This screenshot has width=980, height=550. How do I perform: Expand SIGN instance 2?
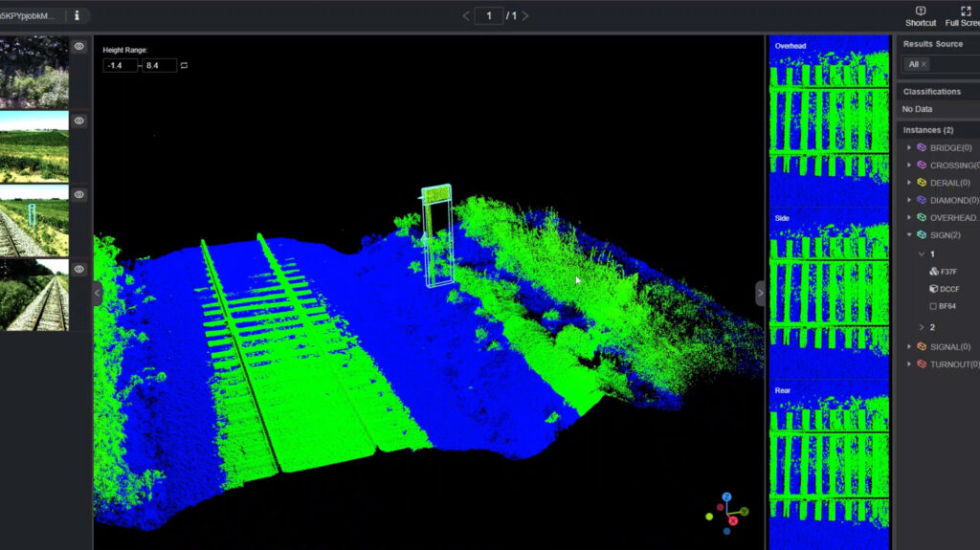coord(922,327)
